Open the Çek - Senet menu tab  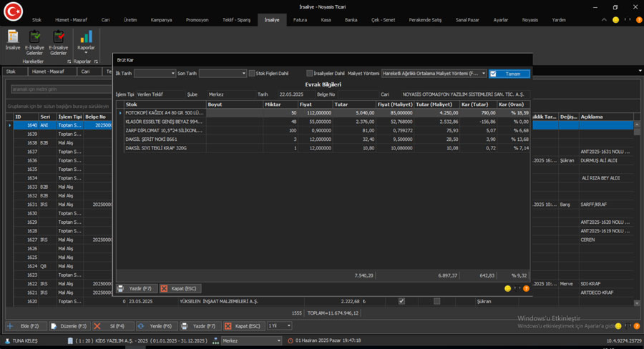pyautogui.click(x=384, y=20)
